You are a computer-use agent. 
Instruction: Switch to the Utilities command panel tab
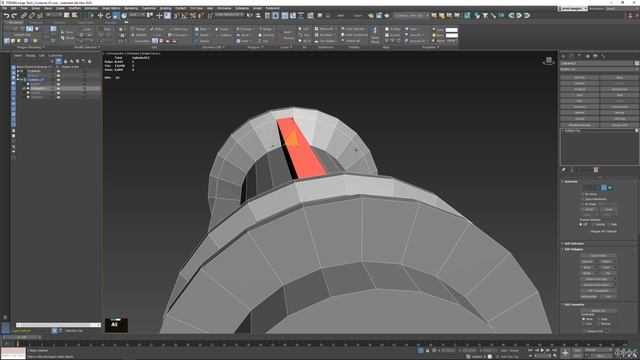[603, 56]
